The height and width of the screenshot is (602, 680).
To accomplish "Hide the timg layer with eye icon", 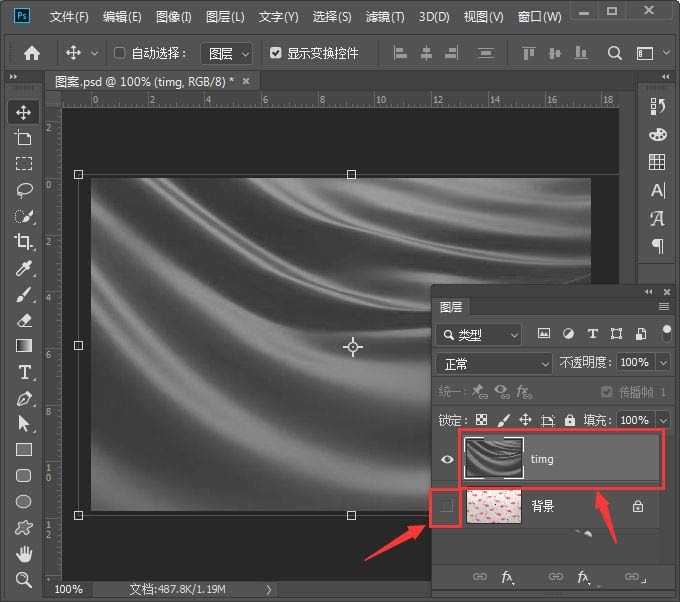I will (447, 459).
